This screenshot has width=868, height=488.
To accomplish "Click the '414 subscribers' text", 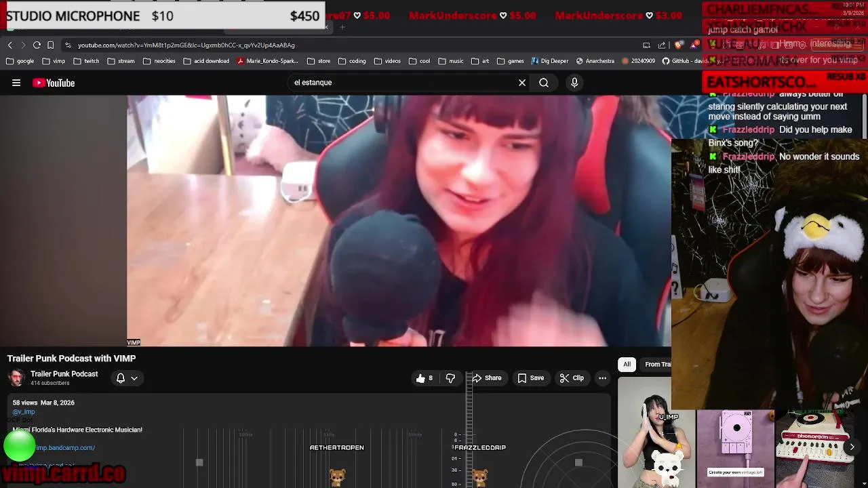I will tap(50, 384).
